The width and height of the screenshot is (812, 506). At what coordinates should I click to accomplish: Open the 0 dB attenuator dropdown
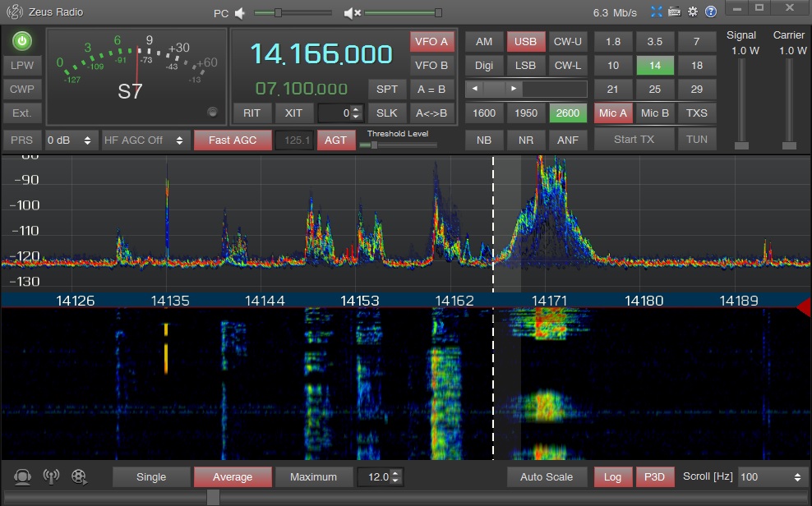pyautogui.click(x=69, y=140)
